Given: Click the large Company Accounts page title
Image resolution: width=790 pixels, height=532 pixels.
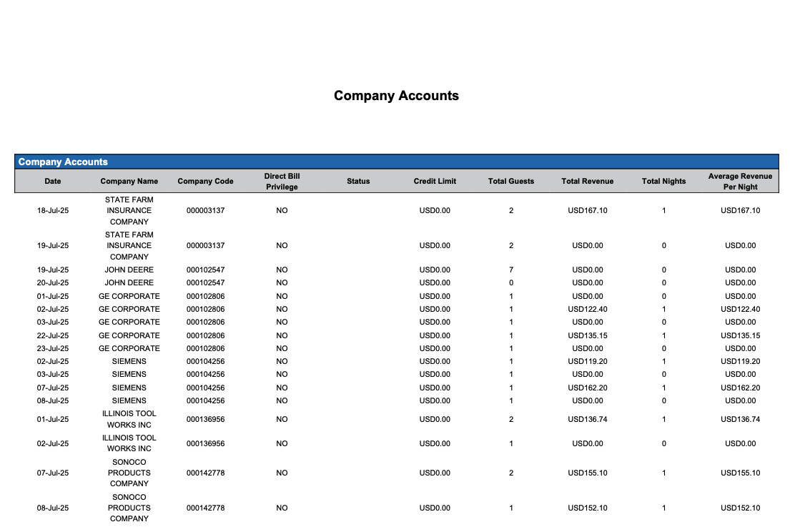Looking at the screenshot, I should point(396,96).
